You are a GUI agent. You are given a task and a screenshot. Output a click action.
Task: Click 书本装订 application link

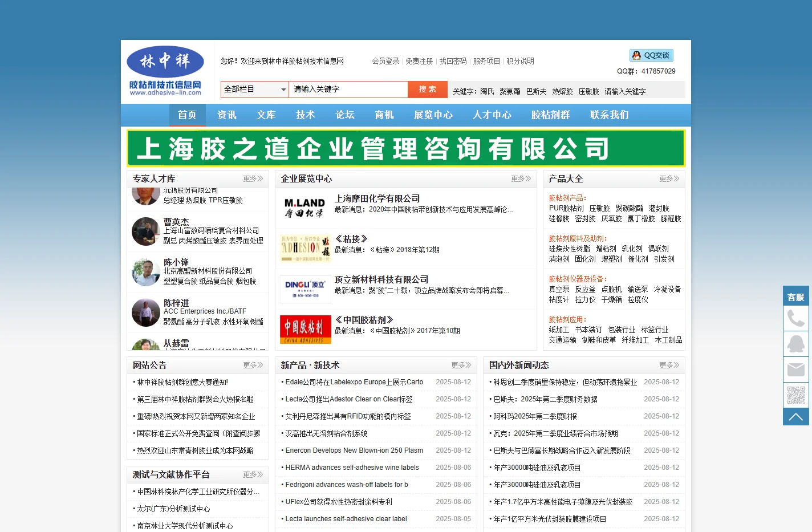(x=588, y=330)
